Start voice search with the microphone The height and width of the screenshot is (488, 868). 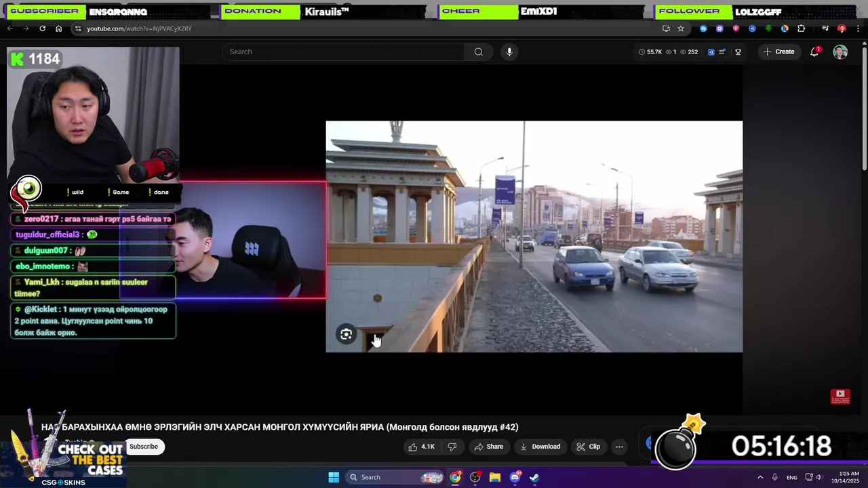[x=509, y=52]
